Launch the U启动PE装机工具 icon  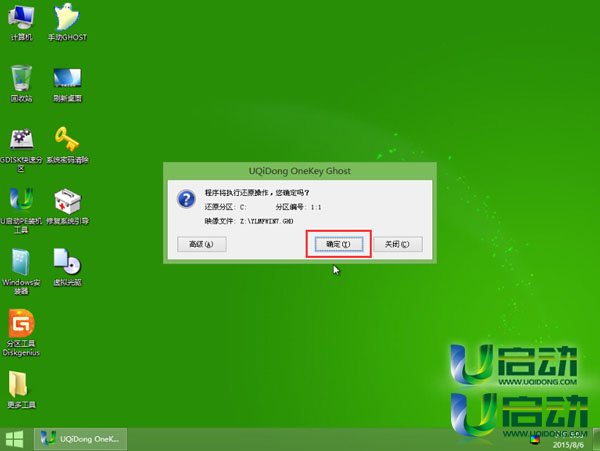click(x=21, y=210)
